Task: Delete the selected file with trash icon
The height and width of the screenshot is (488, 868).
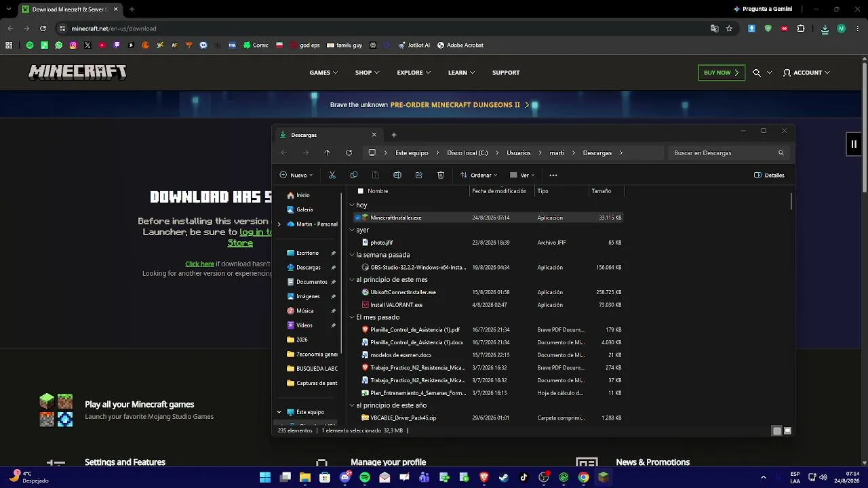Action: pyautogui.click(x=441, y=175)
